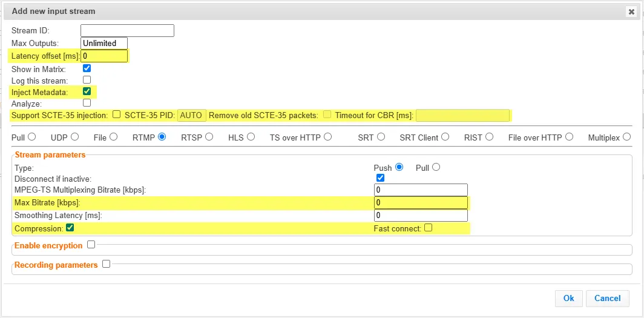Choose the RTSP input option
644x318 pixels.
(209, 137)
